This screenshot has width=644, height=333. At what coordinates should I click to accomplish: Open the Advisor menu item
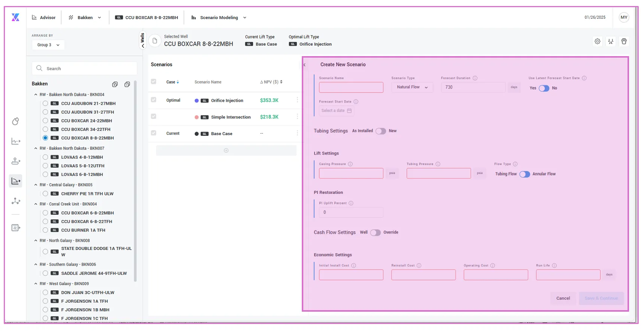pyautogui.click(x=44, y=18)
